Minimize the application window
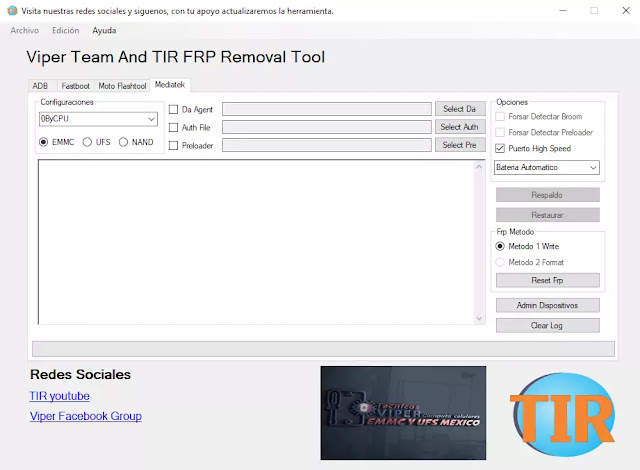 [x=563, y=11]
